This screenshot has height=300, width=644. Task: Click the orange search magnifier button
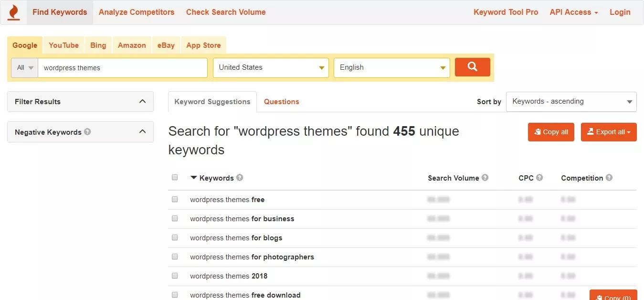472,67
